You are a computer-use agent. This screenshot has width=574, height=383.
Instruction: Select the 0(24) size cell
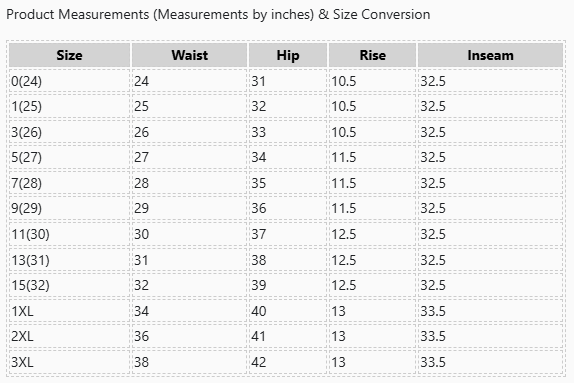pos(70,81)
